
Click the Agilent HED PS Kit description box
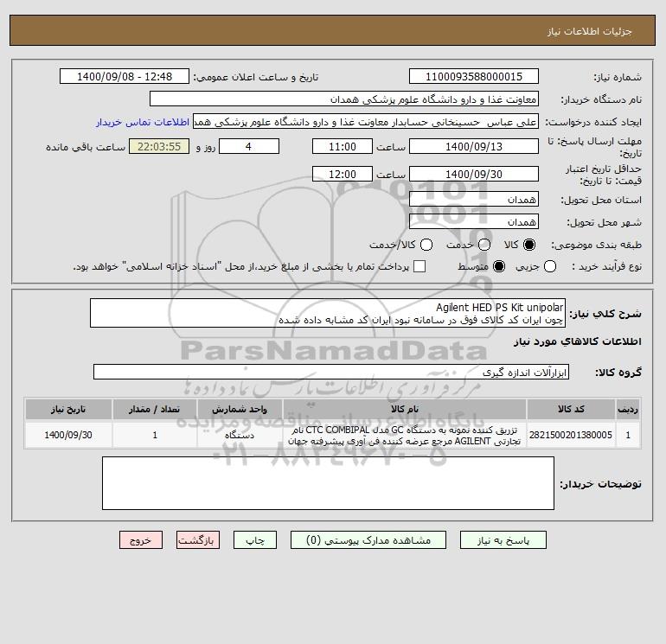pyautogui.click(x=328, y=313)
